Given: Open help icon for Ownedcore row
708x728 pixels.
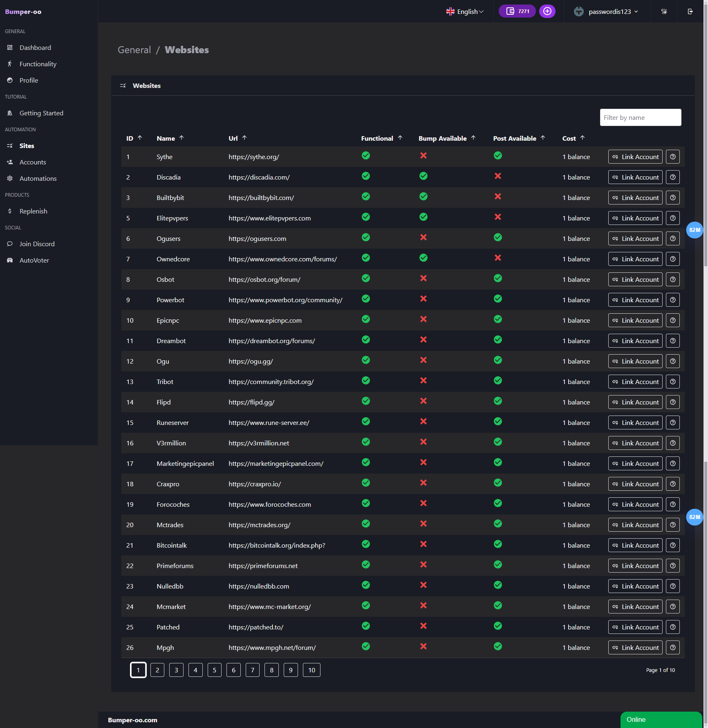Looking at the screenshot, I should 673,259.
